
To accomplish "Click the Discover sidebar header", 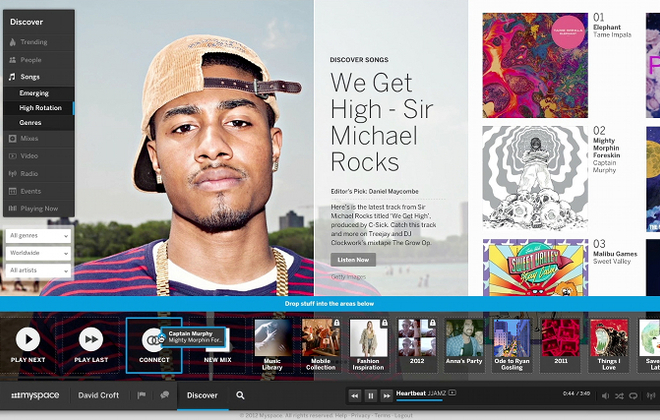I will click(x=27, y=22).
